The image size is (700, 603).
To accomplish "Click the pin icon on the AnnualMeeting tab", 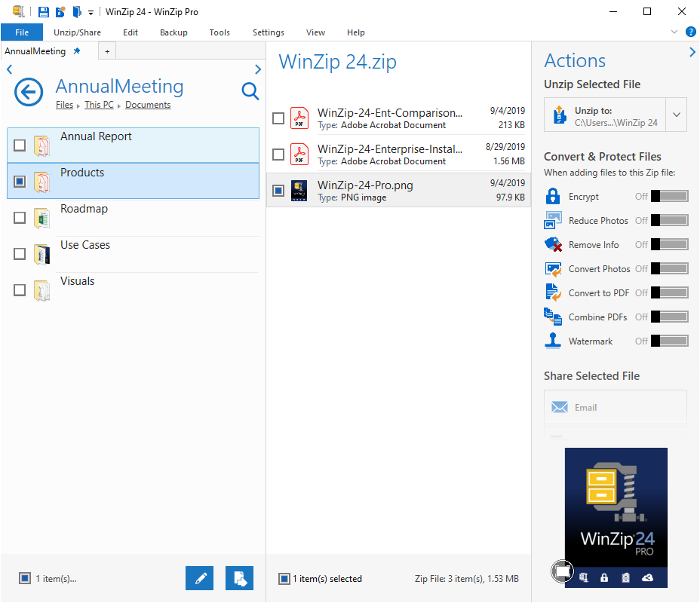I will tap(77, 51).
